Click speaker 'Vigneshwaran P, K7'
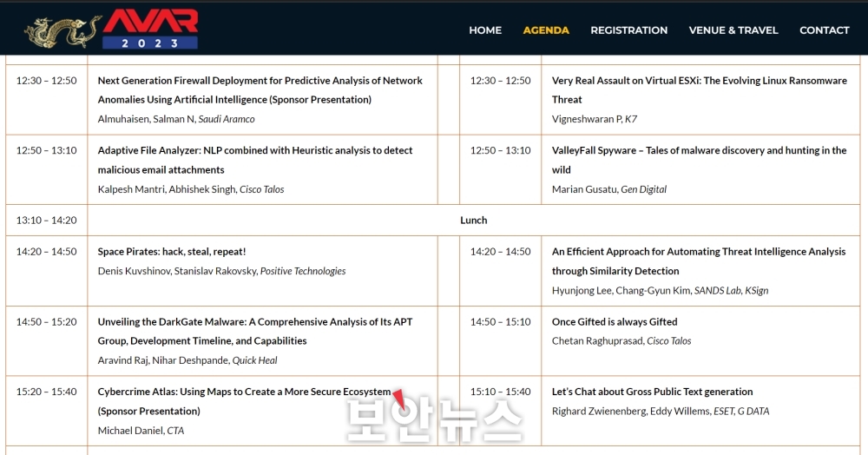The height and width of the screenshot is (455, 868). 594,119
